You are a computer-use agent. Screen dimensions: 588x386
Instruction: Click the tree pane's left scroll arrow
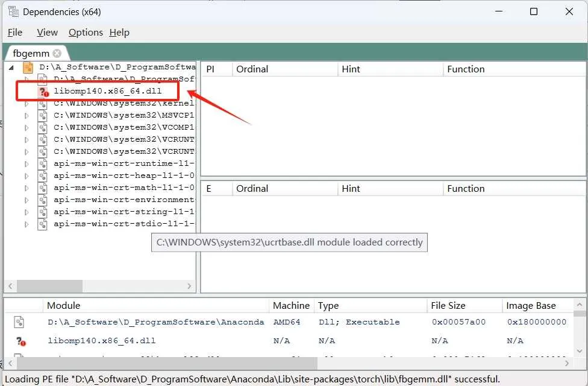coord(10,286)
